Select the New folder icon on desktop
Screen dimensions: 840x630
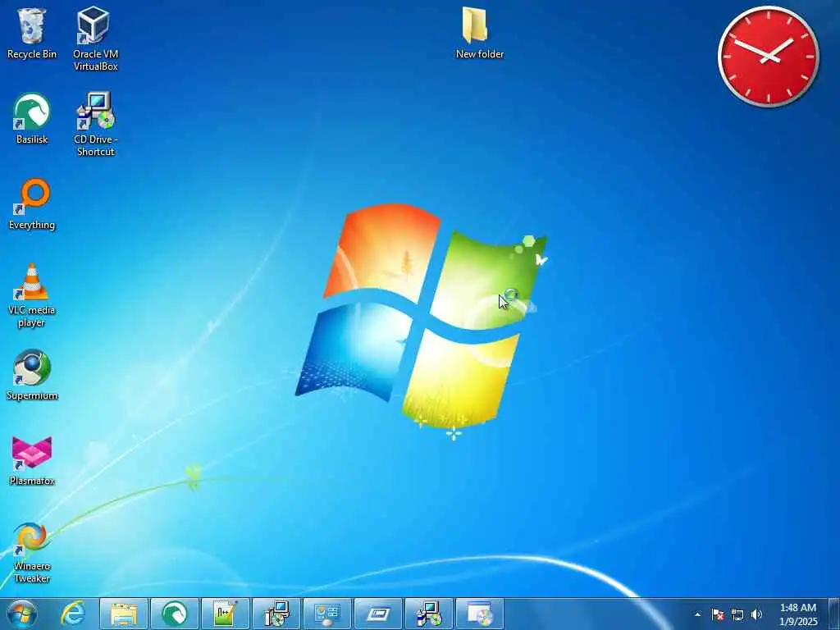pyautogui.click(x=479, y=33)
